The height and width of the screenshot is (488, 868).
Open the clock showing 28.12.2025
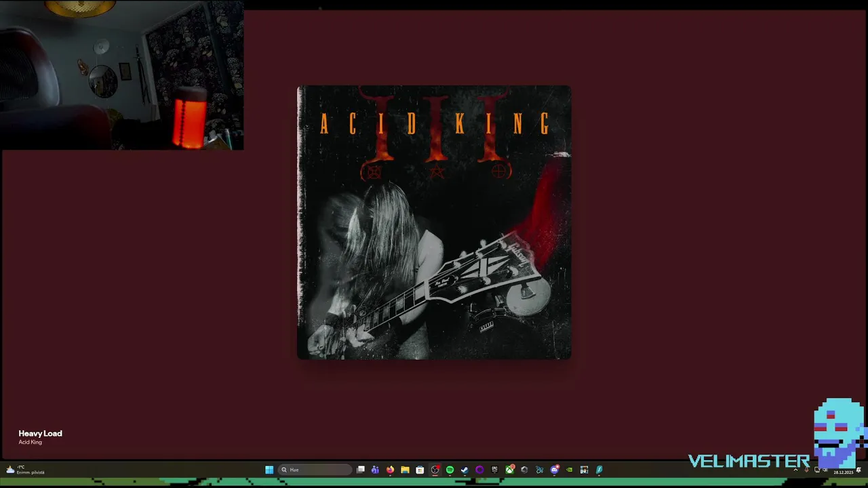click(844, 472)
